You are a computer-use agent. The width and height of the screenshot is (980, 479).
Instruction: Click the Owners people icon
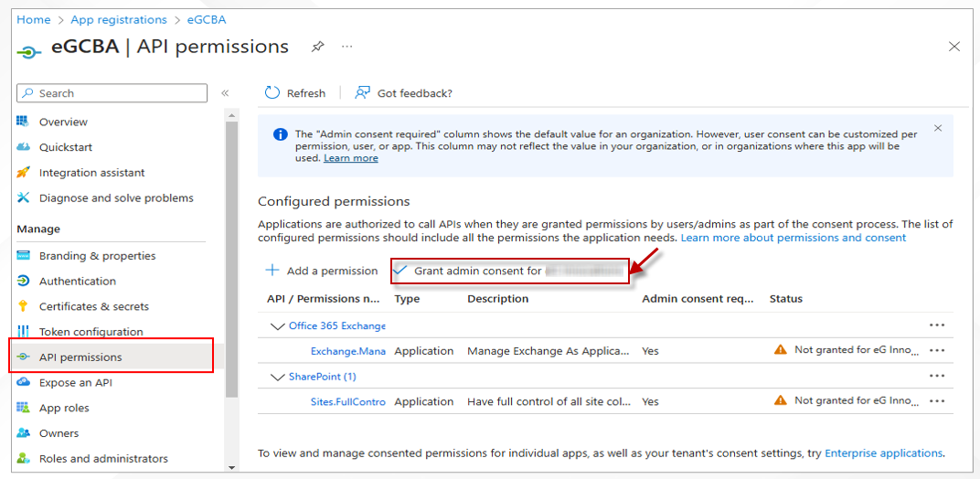tap(23, 432)
